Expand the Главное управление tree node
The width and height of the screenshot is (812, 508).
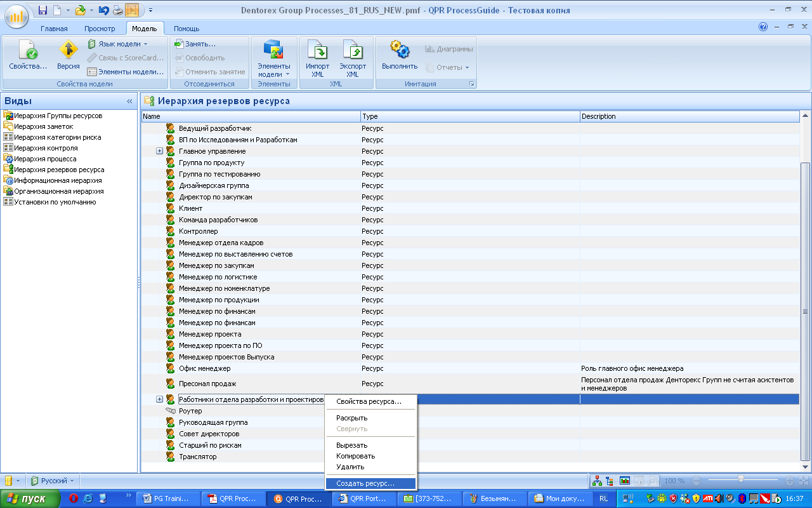coord(160,151)
